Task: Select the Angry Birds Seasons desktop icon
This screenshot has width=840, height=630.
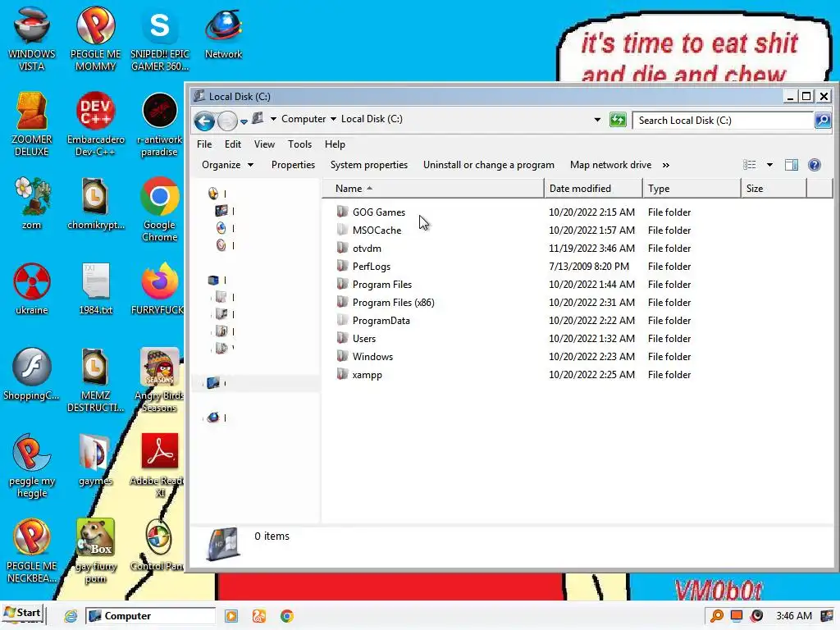Action: click(x=160, y=381)
